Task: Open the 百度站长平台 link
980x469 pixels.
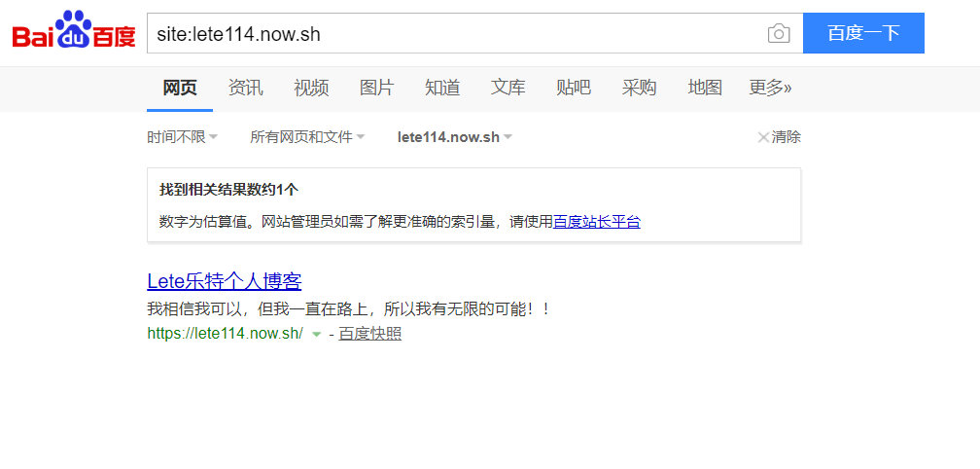Action: pos(597,222)
